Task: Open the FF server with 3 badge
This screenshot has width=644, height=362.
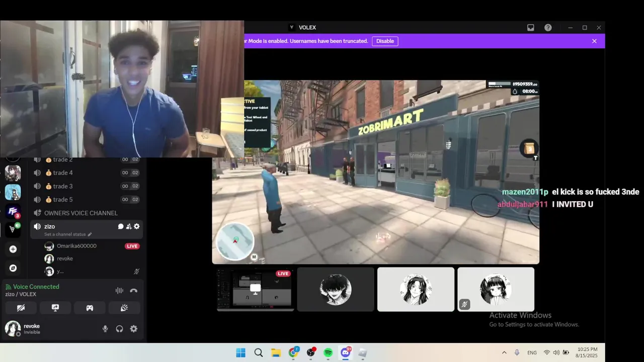Action: coord(13,211)
